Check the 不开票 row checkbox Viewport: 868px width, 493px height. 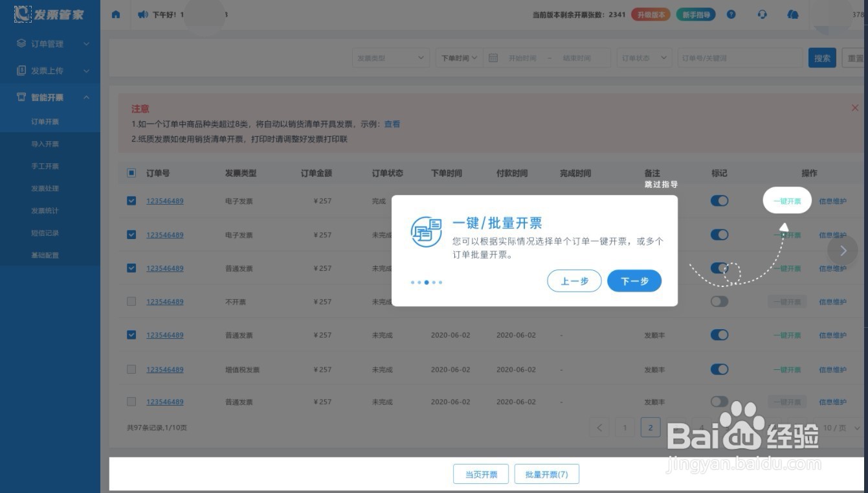131,301
